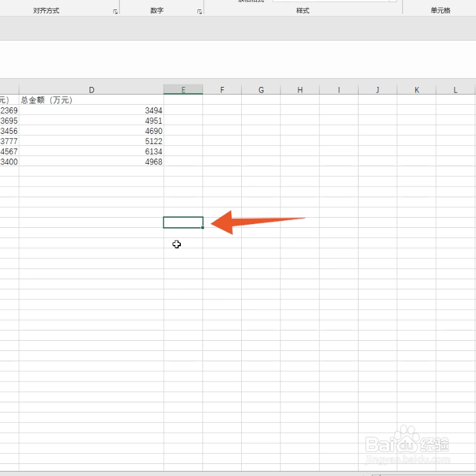Select cell containing 4951
The height and width of the screenshot is (476, 476).
pyautogui.click(x=91, y=120)
